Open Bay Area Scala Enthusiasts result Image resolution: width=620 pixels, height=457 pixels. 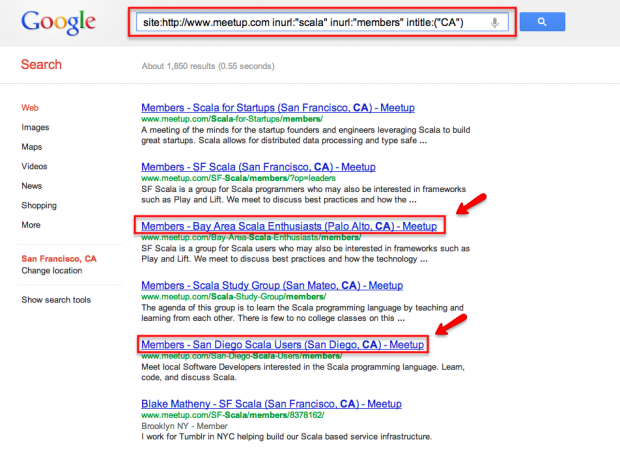[x=289, y=226]
